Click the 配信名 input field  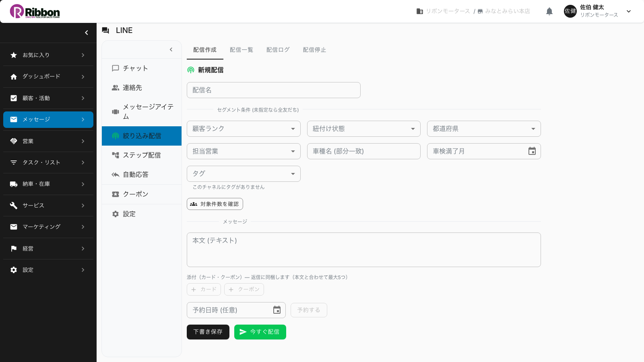274,90
